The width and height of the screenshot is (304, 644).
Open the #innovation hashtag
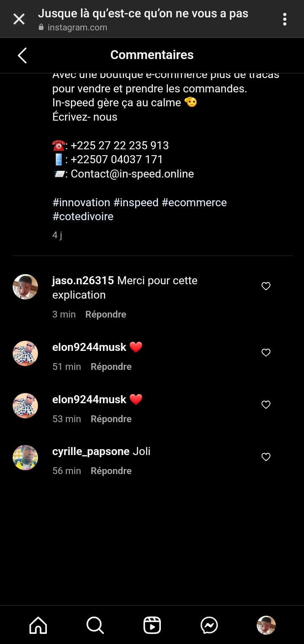pyautogui.click(x=81, y=202)
